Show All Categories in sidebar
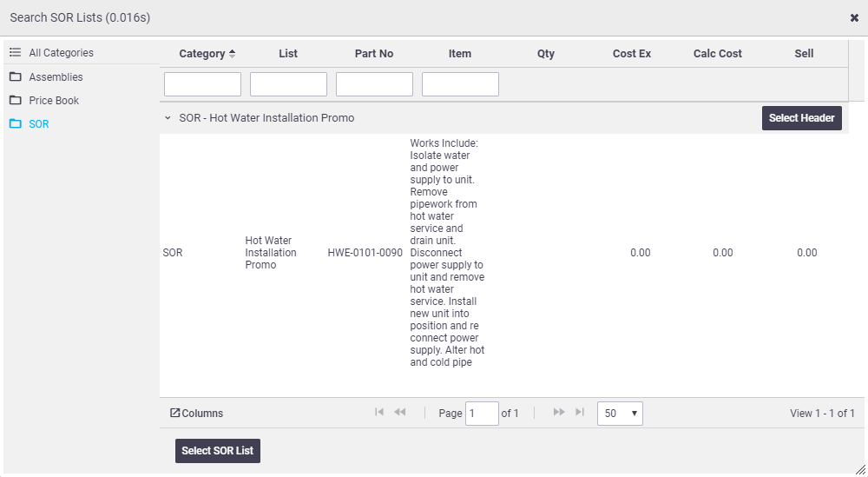 pos(61,53)
